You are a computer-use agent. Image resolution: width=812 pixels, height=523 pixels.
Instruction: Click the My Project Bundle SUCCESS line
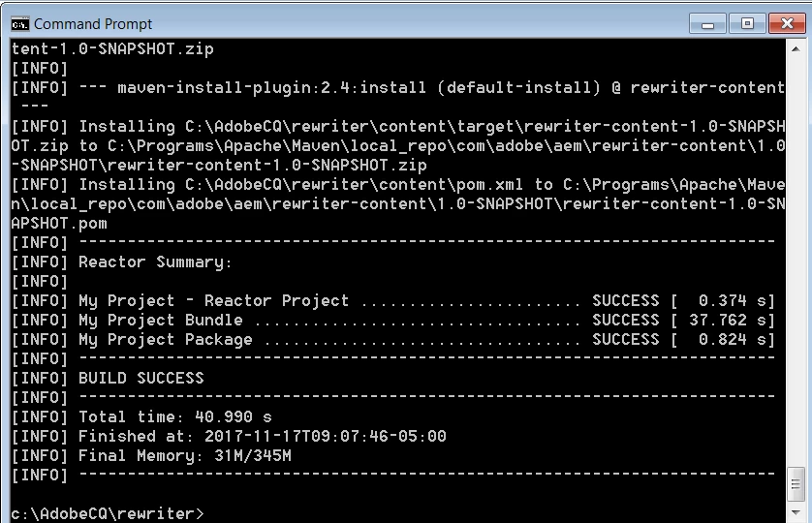(393, 320)
